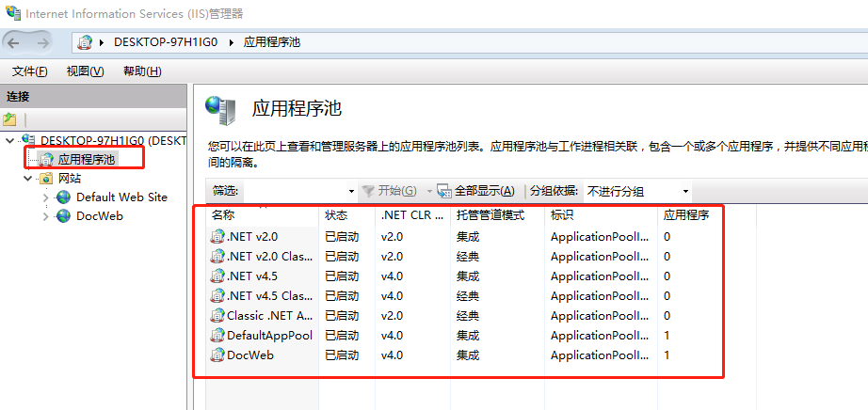This screenshot has height=410, width=868.
Task: Open the File (文件) menu
Action: coord(30,71)
